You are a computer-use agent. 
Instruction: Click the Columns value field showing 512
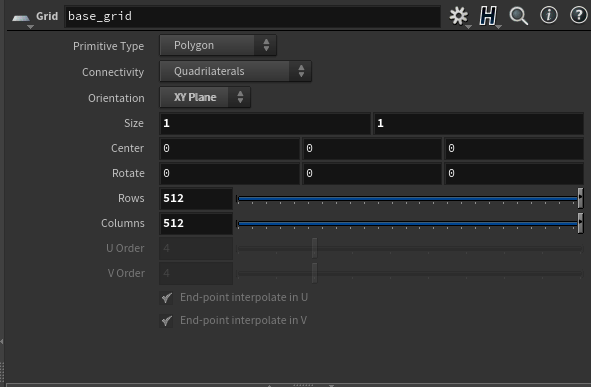click(196, 223)
